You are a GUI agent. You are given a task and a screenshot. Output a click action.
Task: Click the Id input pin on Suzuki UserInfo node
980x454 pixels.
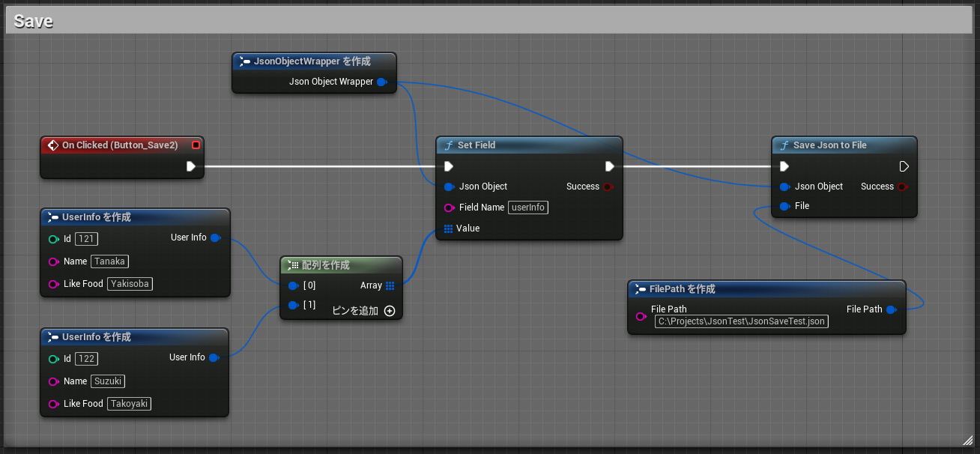click(x=52, y=359)
